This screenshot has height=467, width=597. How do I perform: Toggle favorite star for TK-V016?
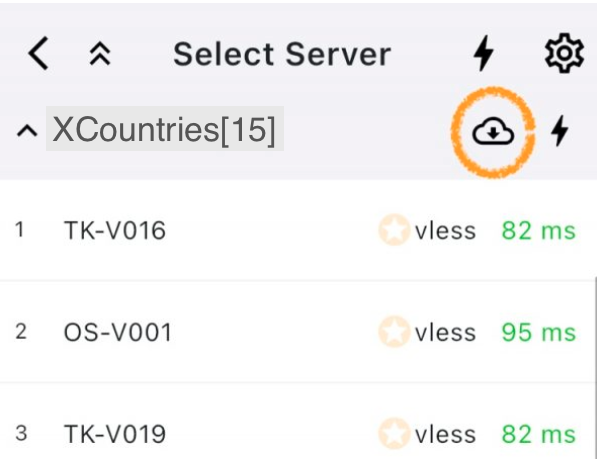[x=394, y=230]
